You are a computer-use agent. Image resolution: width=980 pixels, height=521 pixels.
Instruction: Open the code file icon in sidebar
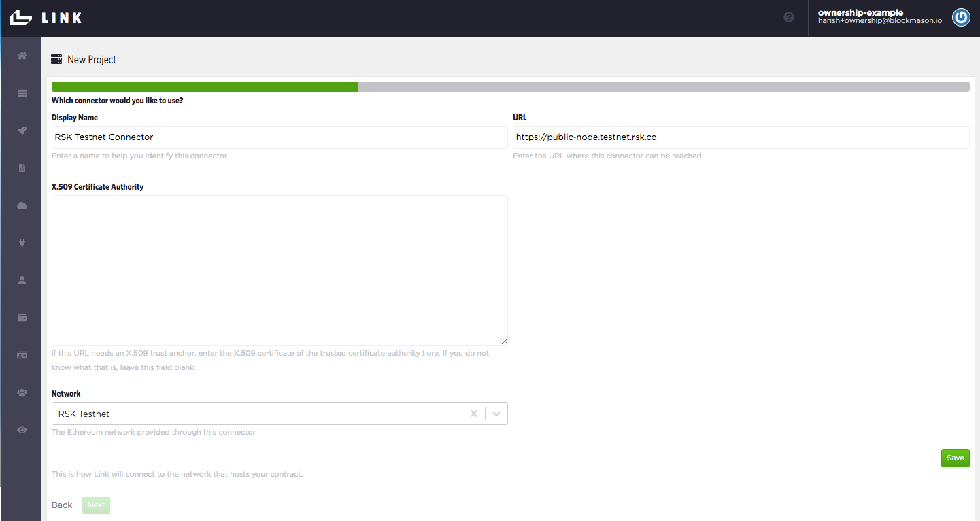(22, 168)
